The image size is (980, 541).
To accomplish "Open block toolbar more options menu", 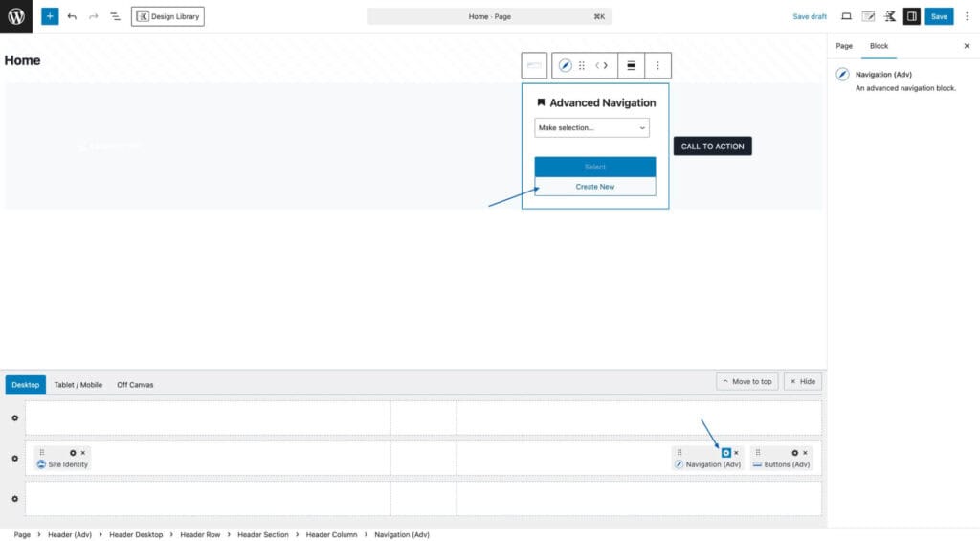I will coord(657,65).
